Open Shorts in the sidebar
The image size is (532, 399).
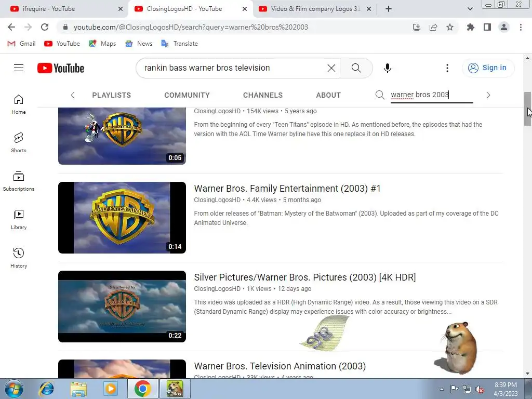19,142
